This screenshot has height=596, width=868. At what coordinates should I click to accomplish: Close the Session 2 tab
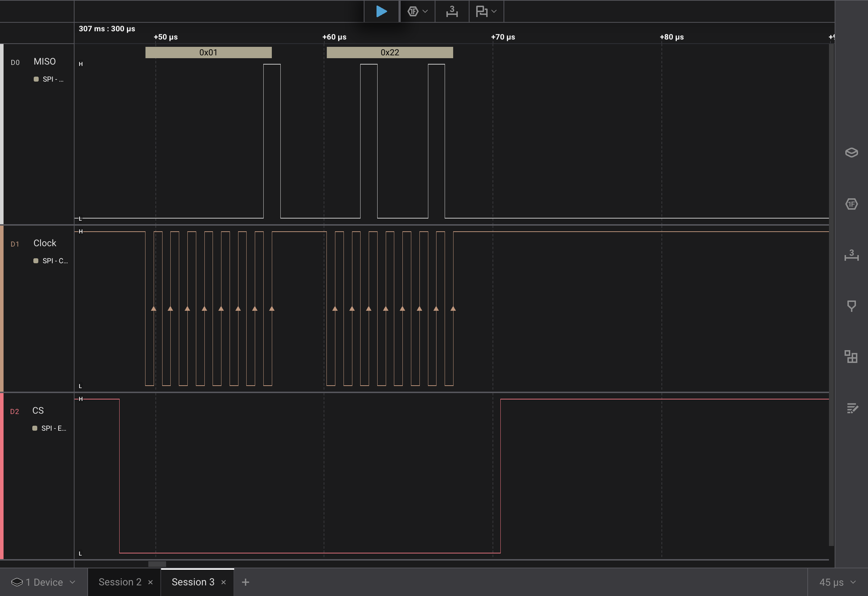150,582
